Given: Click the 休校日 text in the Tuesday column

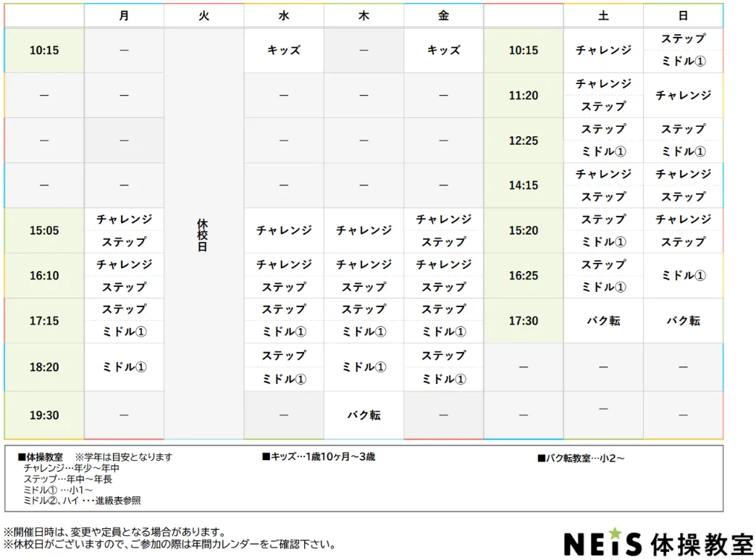Looking at the screenshot, I should coord(203,235).
